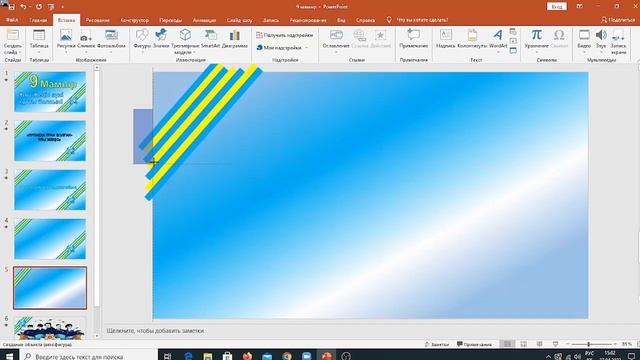This screenshot has height=360, width=640.
Task: Click the notes area 'Щелкните, чтобы добавить заметки'
Action: pos(155,331)
